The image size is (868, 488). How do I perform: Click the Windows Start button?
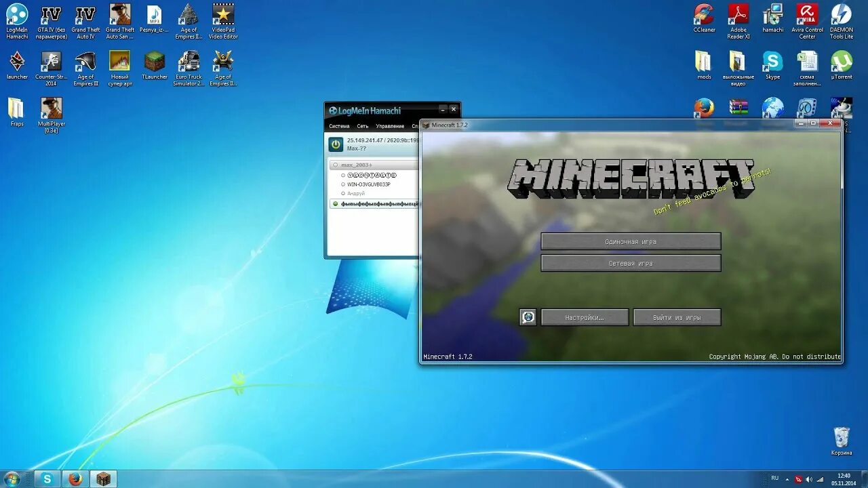(12, 479)
